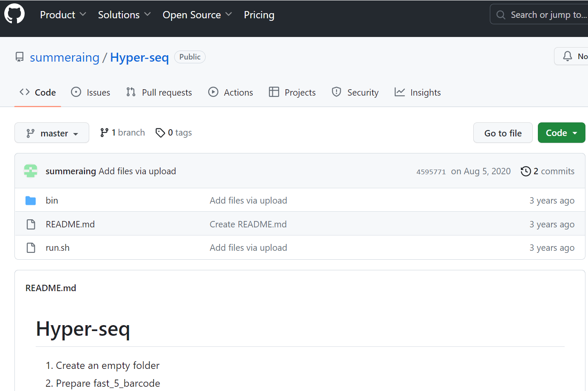
Task: Open the latest commit message 'Add files via upload'
Action: [137, 171]
